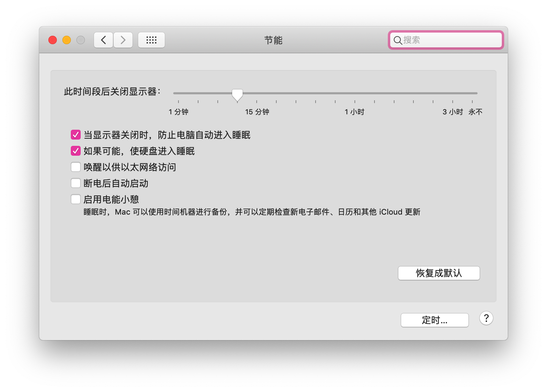Enable 唤醒以供以太网络访问

tap(76, 167)
